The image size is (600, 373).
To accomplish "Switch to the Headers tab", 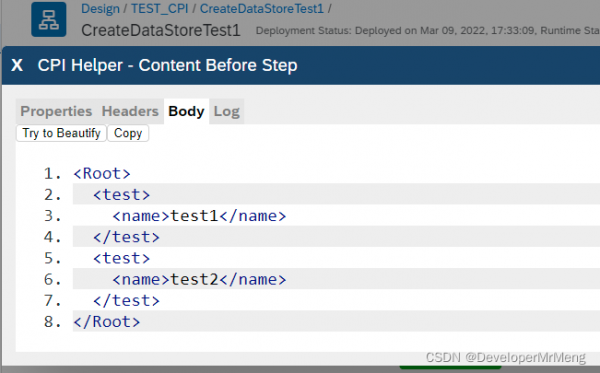I will [x=130, y=111].
